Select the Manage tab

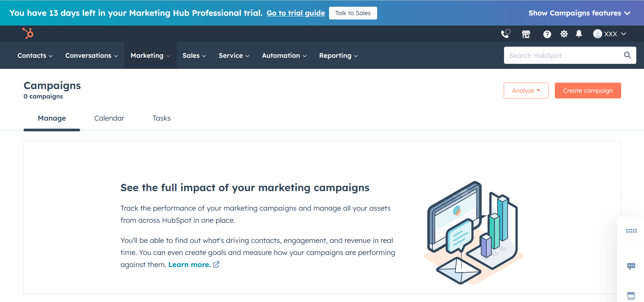point(52,118)
